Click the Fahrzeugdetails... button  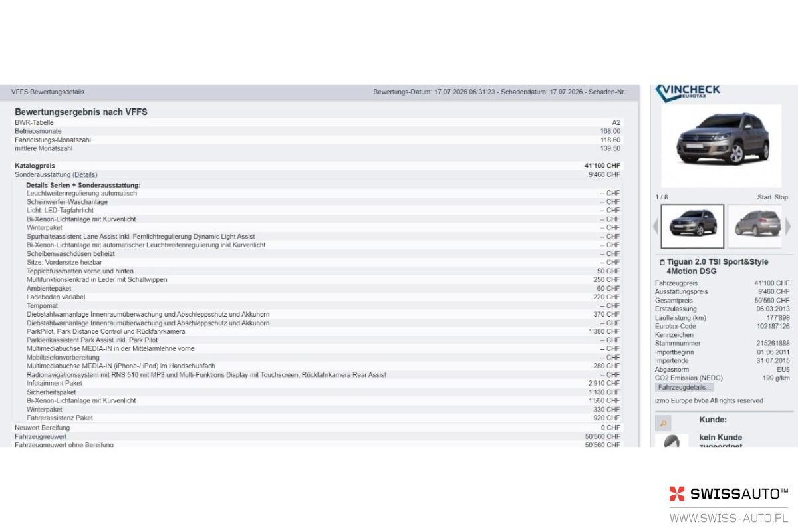[x=684, y=387]
